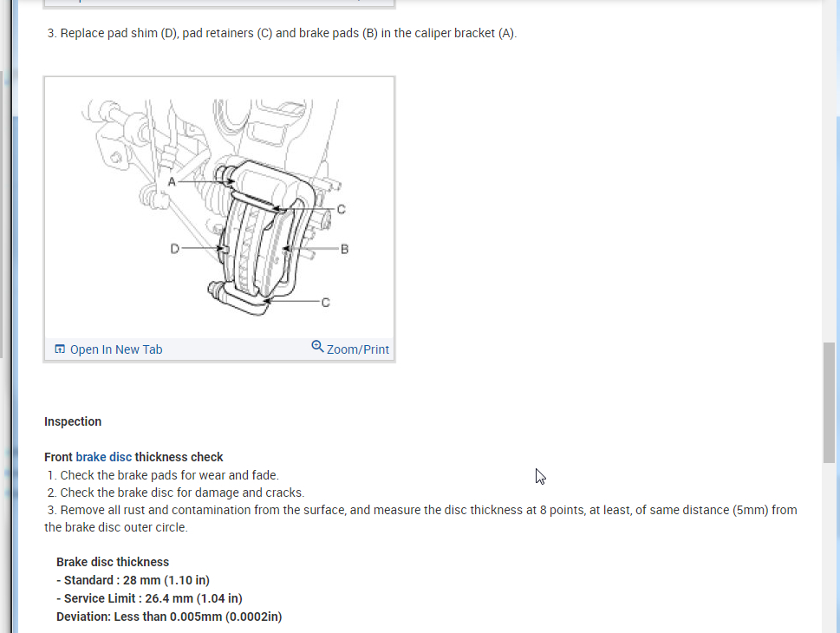Click the Inspection section heading

tap(73, 421)
